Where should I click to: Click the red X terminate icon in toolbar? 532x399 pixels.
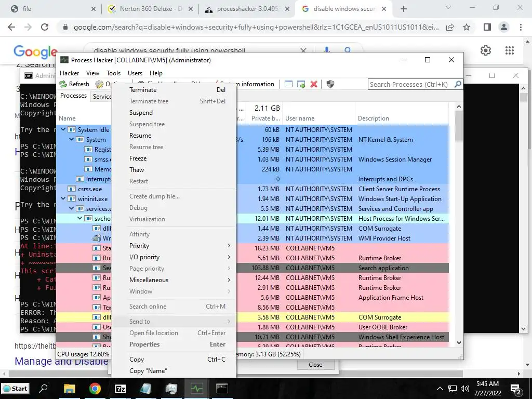(314, 84)
